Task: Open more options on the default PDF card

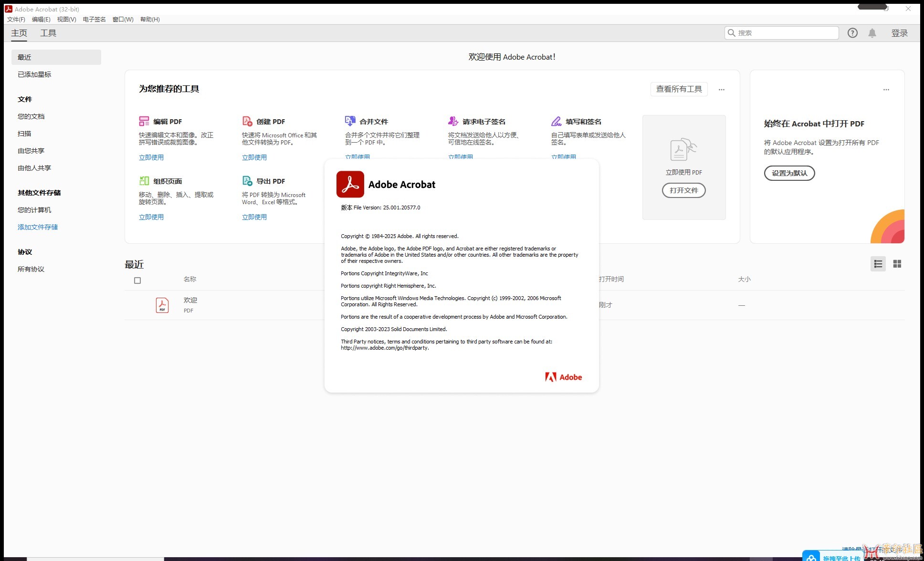Action: pyautogui.click(x=886, y=89)
